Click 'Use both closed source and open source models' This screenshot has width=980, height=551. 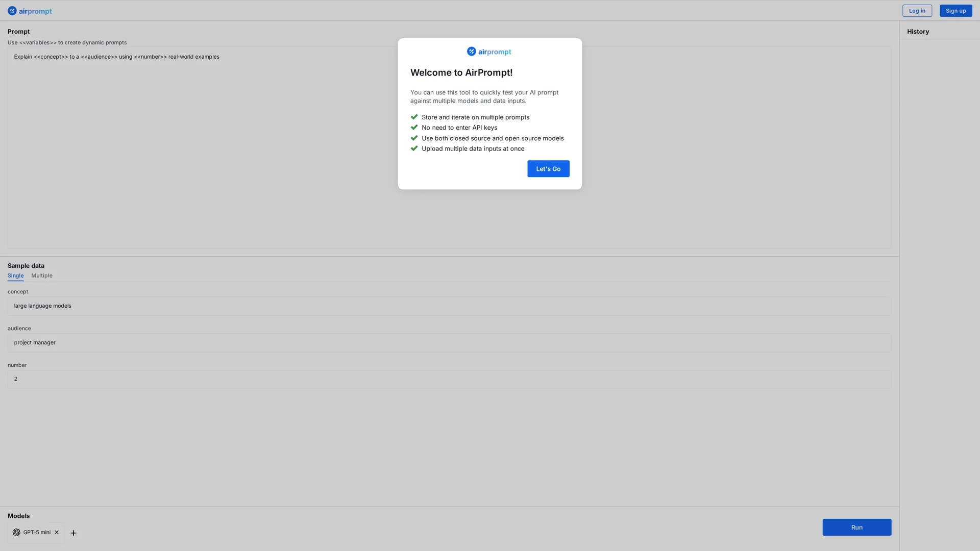[493, 138]
